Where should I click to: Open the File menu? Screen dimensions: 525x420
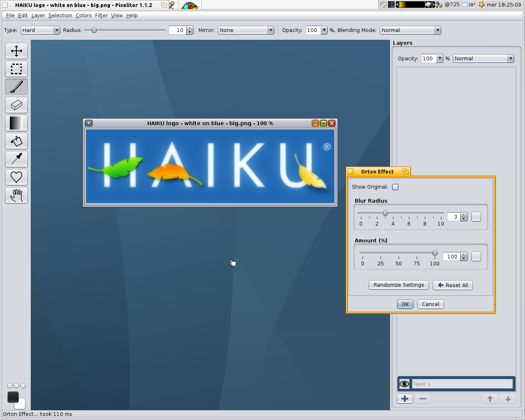10,16
